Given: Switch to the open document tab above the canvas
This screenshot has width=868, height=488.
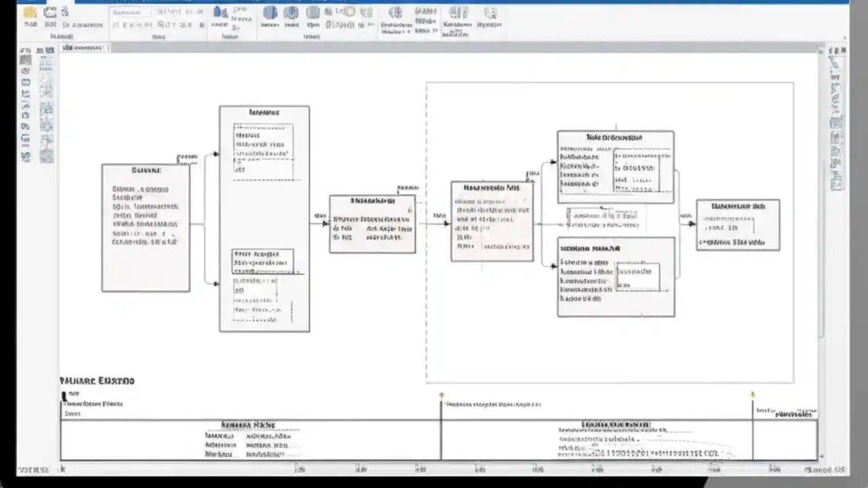Looking at the screenshot, I should (83, 47).
